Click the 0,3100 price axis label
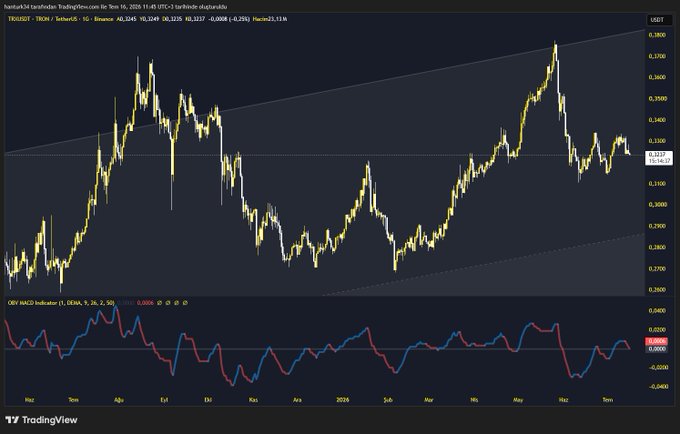 657,183
